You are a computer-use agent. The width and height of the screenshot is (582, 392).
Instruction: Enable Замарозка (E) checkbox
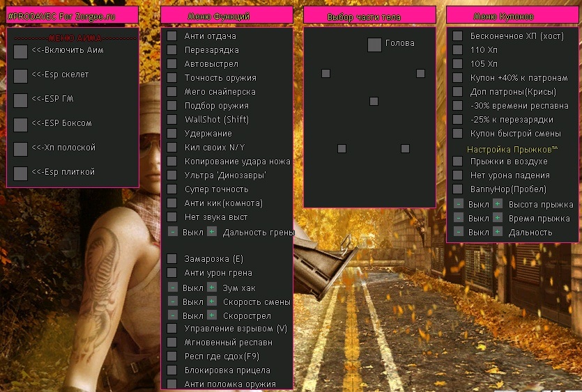pyautogui.click(x=172, y=258)
